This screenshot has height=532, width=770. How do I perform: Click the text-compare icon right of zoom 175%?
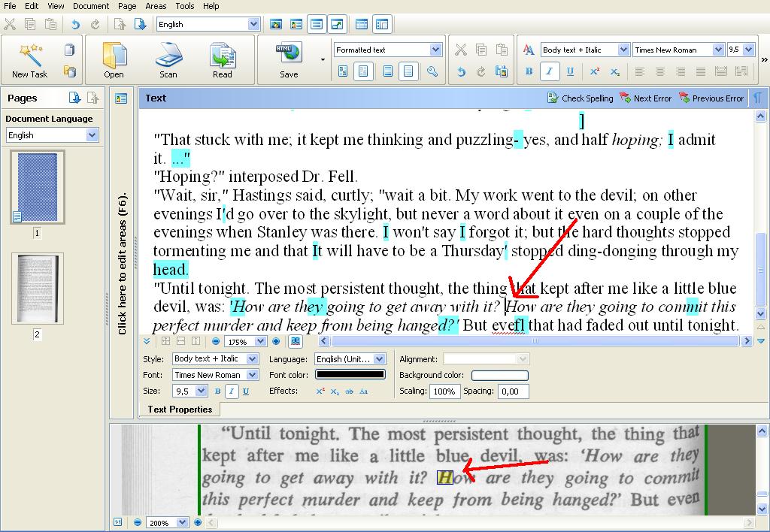pyautogui.click(x=295, y=341)
